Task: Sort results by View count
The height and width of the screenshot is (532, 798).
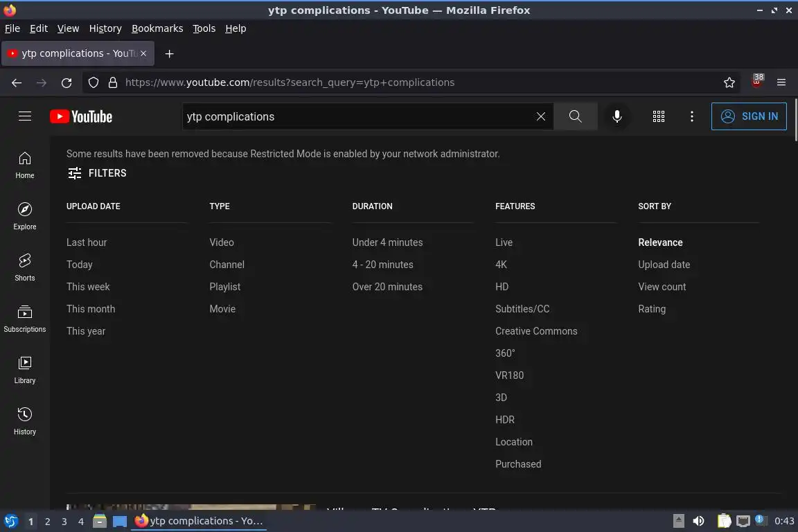Action: (662, 287)
